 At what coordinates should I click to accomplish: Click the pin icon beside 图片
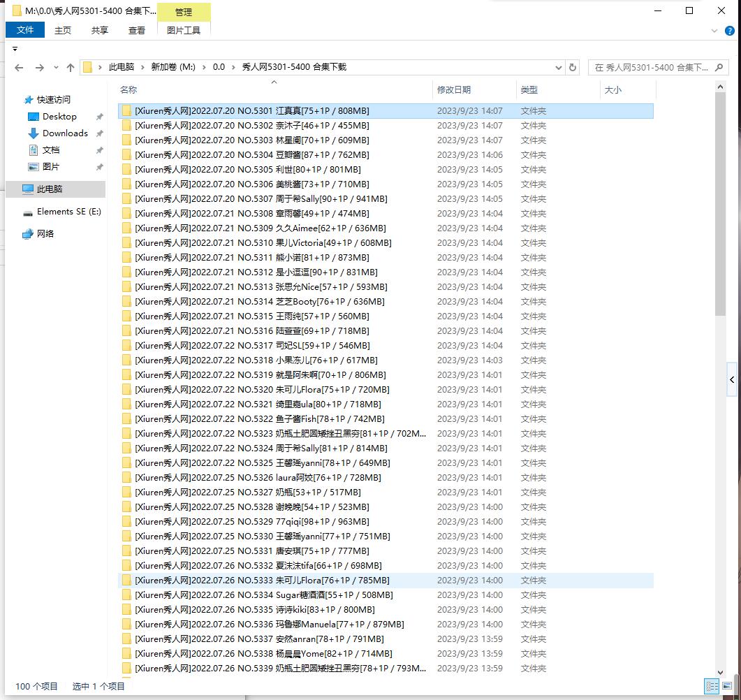tap(100, 168)
